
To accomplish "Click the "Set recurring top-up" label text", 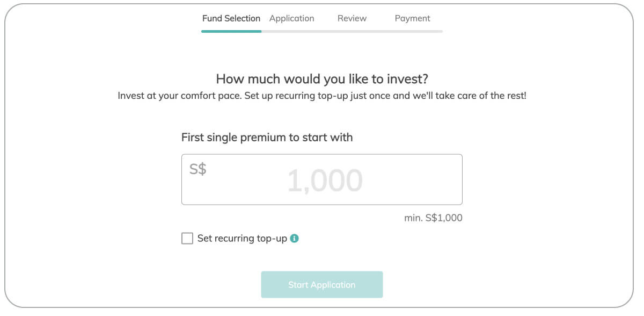I will [x=242, y=238].
